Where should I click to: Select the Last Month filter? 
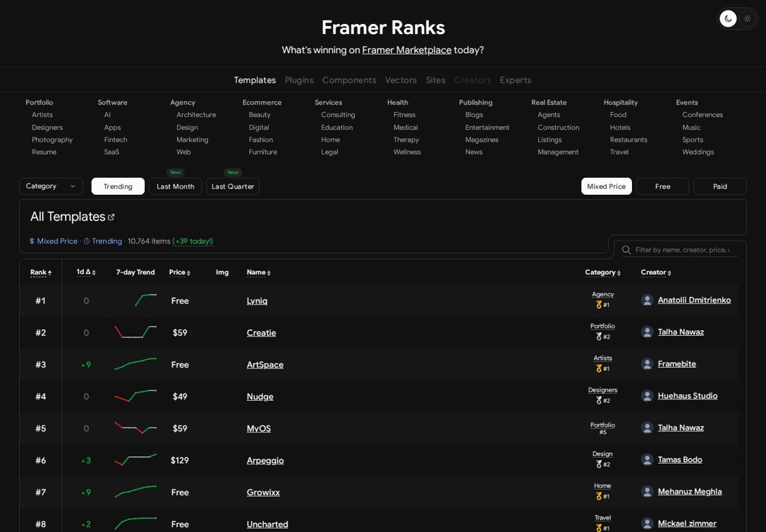pyautogui.click(x=175, y=186)
